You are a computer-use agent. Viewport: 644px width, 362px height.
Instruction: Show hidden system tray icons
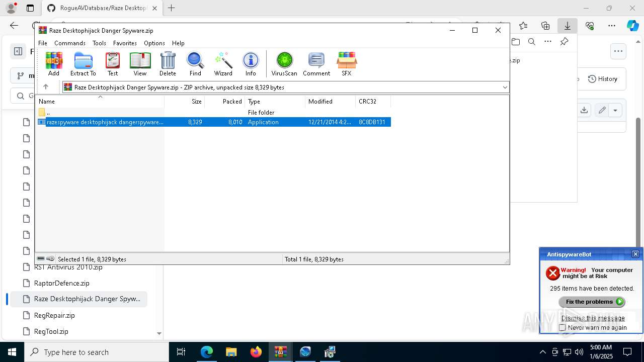pos(542,352)
